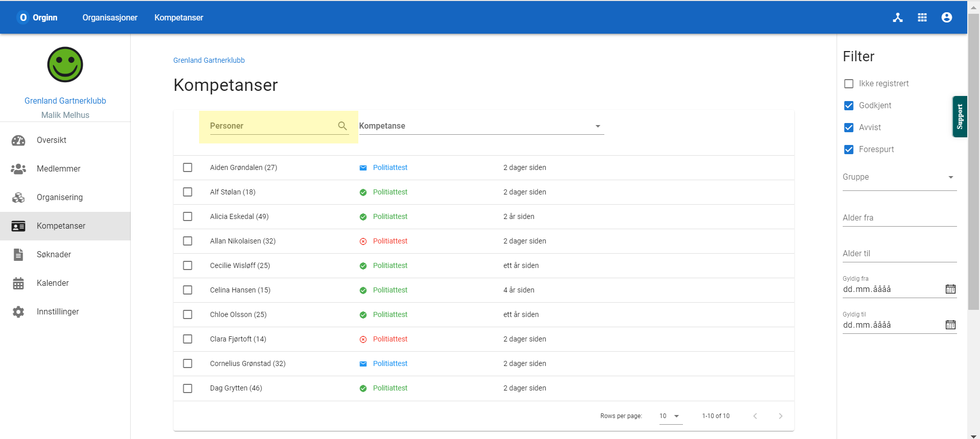Click the name Clara Fjørtoft (14)

(238, 339)
